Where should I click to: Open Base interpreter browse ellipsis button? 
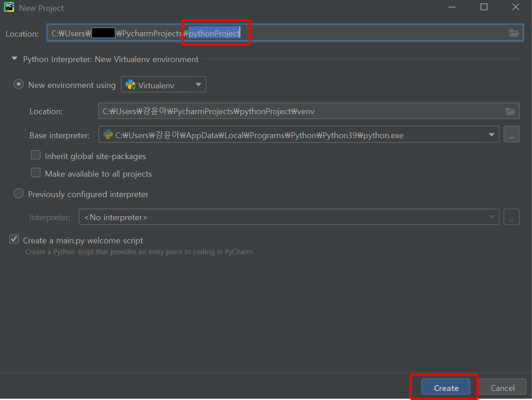tap(511, 135)
